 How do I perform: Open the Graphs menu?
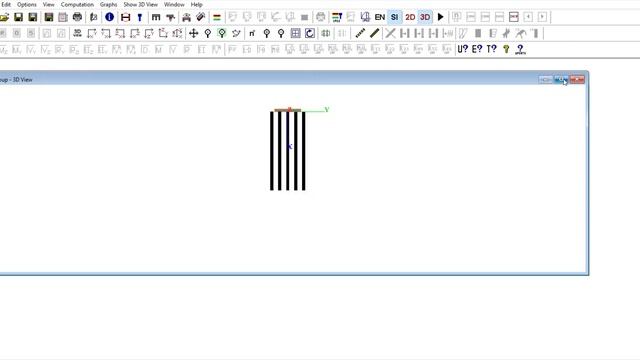pyautogui.click(x=109, y=4)
